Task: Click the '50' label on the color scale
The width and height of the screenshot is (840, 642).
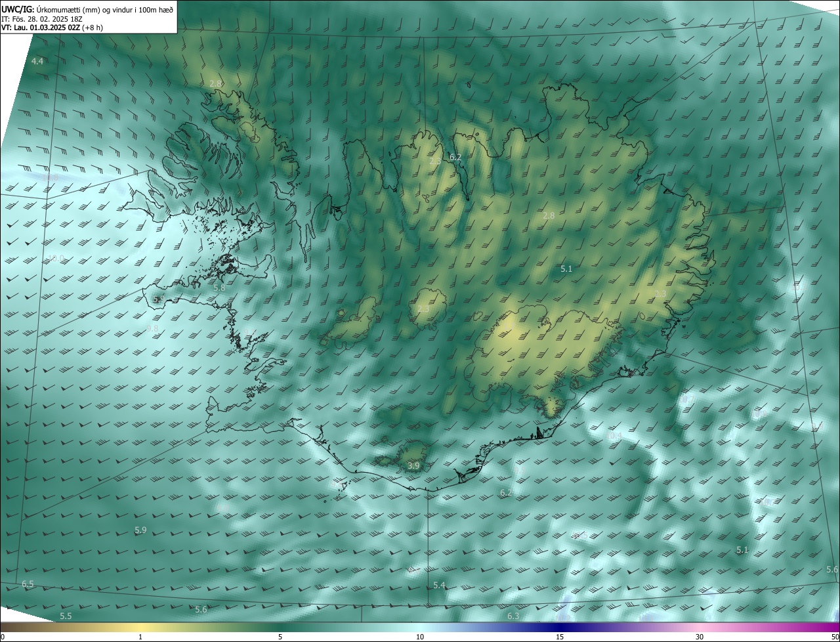Action: pos(834,637)
